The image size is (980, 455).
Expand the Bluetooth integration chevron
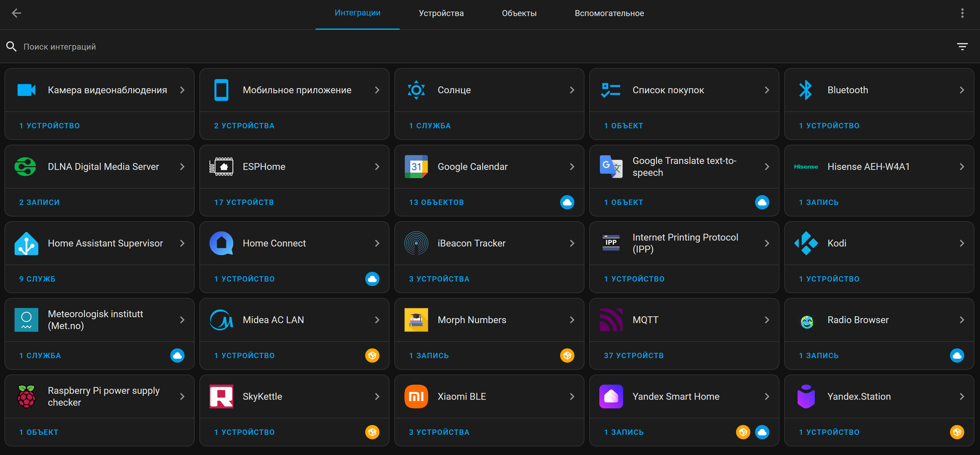click(x=961, y=90)
